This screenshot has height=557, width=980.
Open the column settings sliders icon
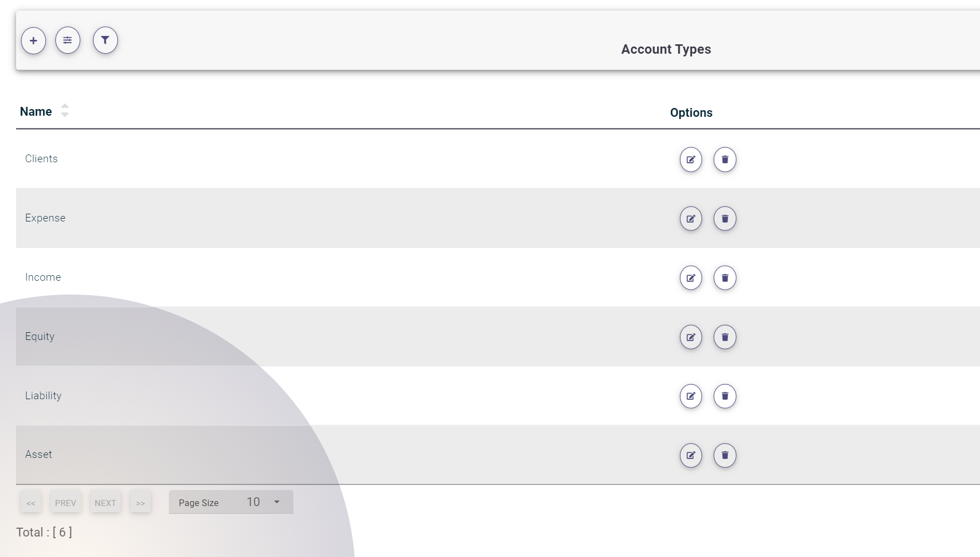pyautogui.click(x=68, y=40)
